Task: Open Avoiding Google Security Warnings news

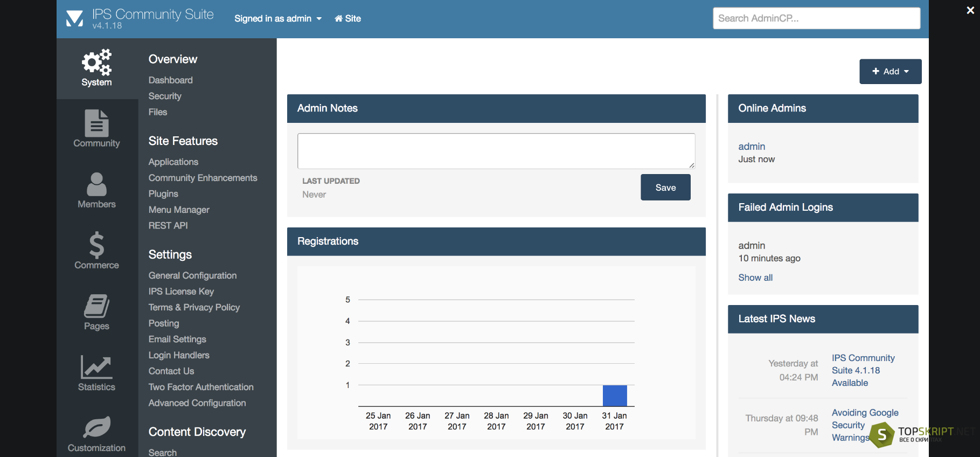Action: coord(865,425)
